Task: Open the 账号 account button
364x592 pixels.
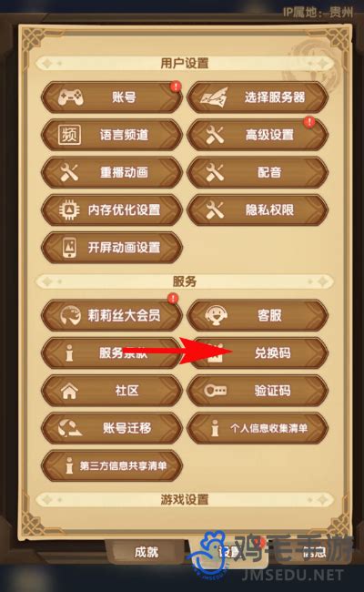Action: pyautogui.click(x=112, y=97)
